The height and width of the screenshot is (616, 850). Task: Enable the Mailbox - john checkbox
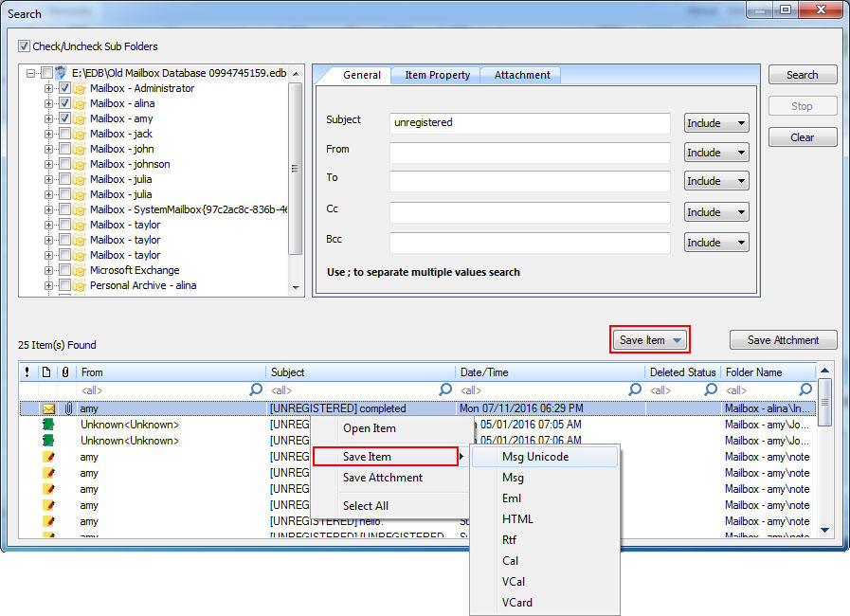[x=64, y=149]
